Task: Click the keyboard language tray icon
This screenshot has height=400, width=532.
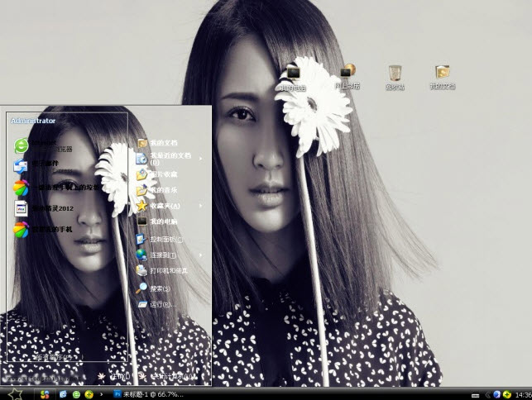Action: pyautogui.click(x=476, y=395)
